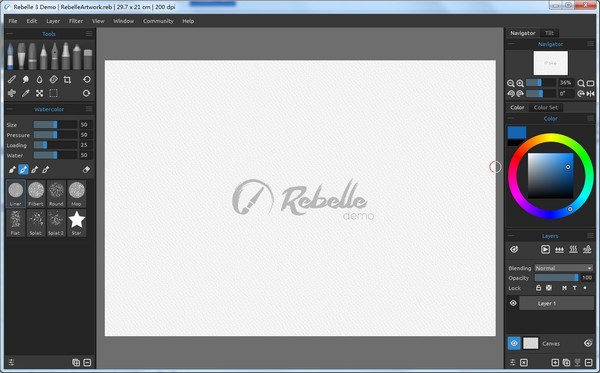The height and width of the screenshot is (373, 600).
Task: Select the Smudge tool
Action: (26, 80)
